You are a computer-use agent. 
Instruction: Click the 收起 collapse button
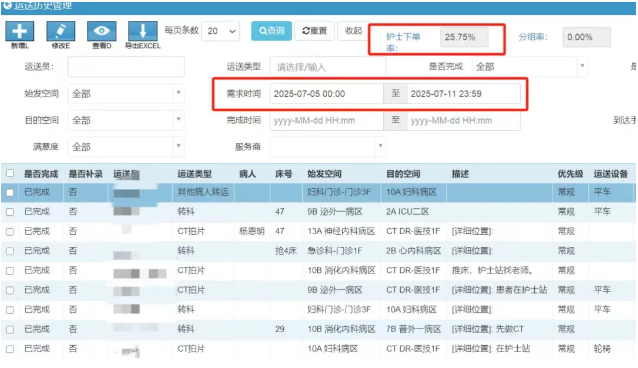point(353,31)
